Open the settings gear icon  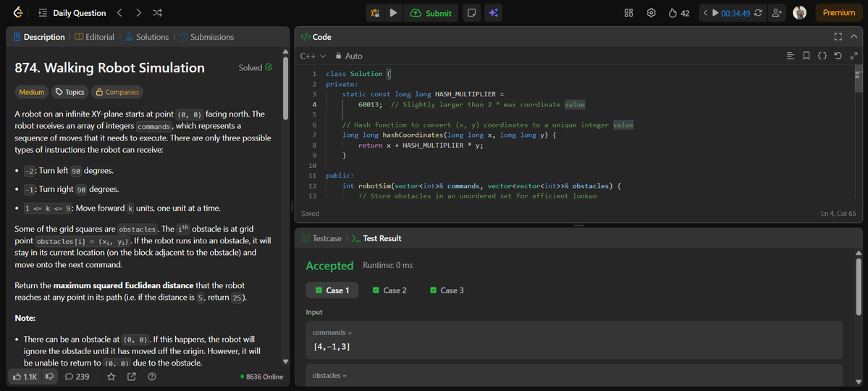point(651,13)
